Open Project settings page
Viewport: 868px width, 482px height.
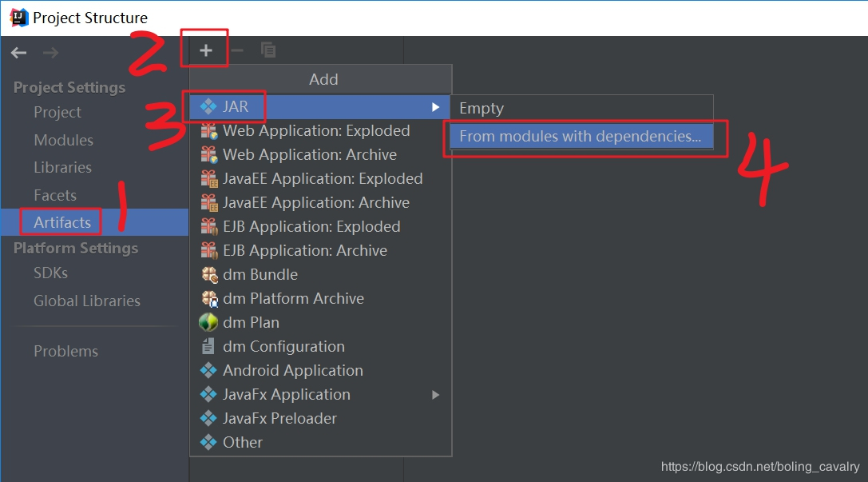click(57, 112)
